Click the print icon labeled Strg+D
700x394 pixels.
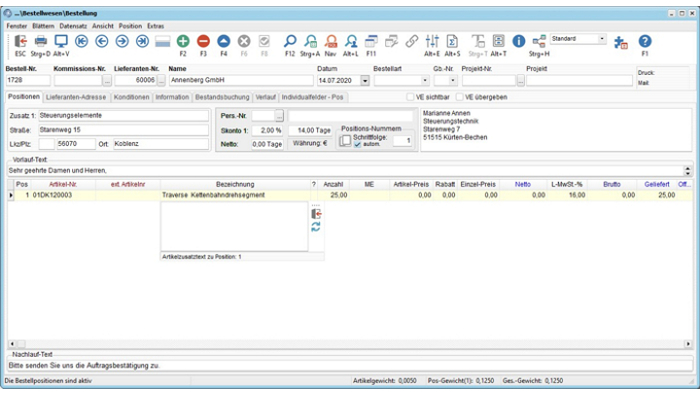(x=41, y=41)
